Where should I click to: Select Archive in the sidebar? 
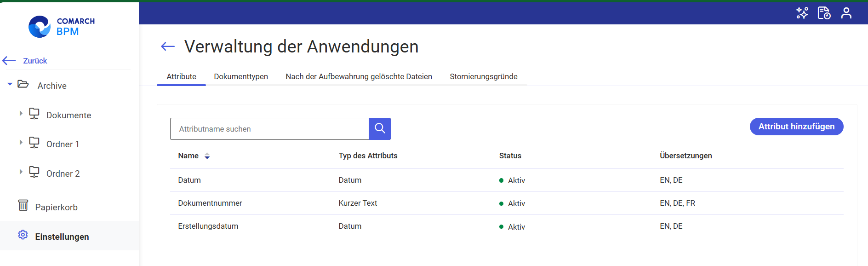52,86
